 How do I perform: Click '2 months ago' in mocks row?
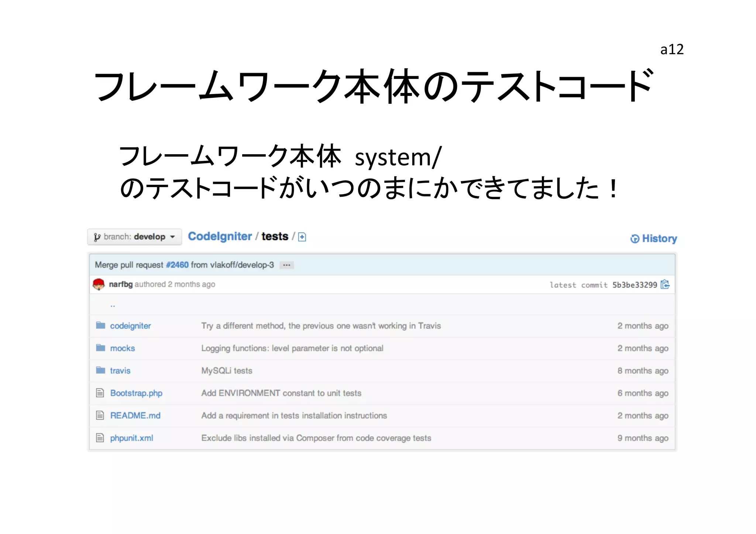click(x=643, y=348)
